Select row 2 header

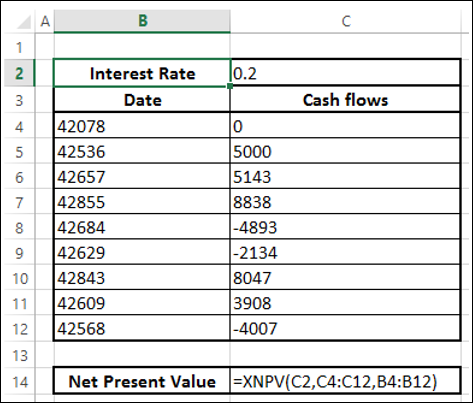[x=19, y=73]
